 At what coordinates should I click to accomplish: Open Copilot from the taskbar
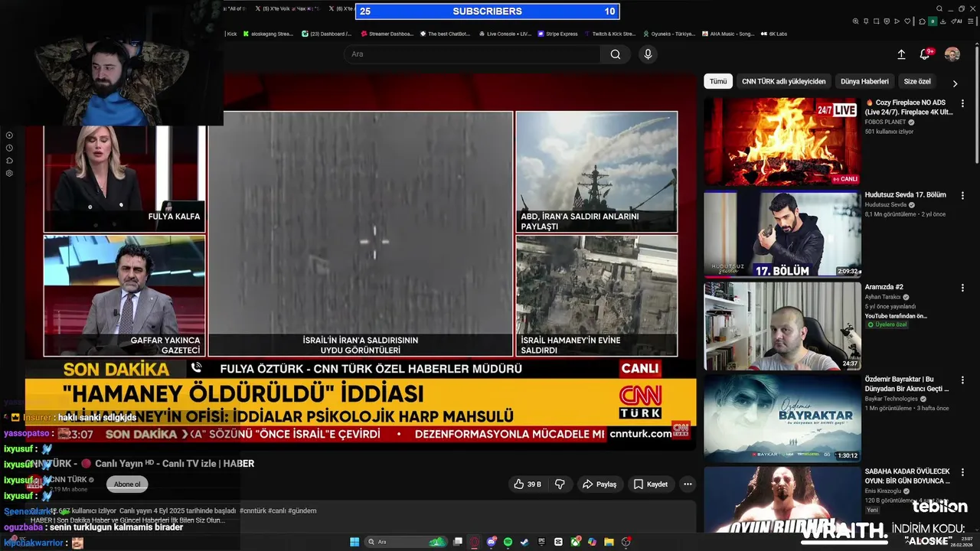(x=592, y=542)
